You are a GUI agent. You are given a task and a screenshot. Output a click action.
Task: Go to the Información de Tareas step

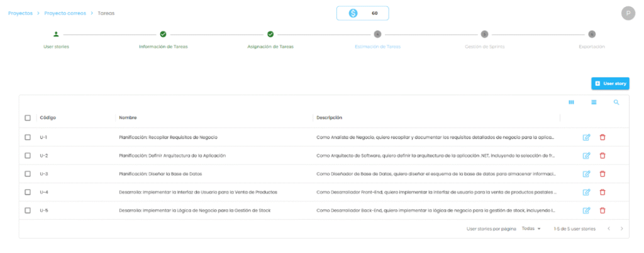coord(163,35)
